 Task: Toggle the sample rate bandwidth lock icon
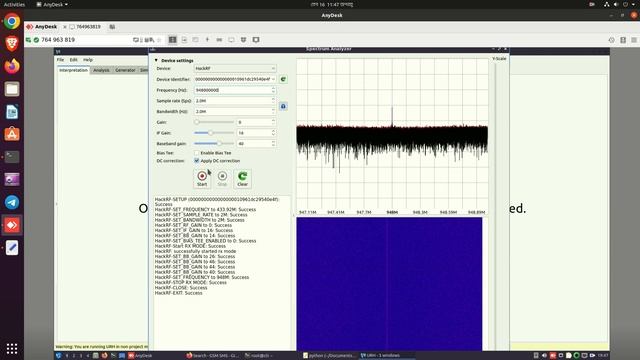tap(283, 106)
